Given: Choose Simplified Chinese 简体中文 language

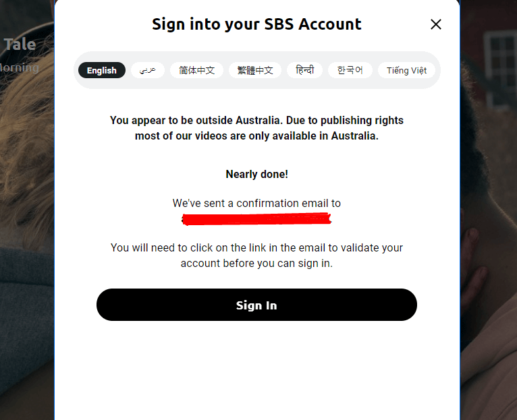Looking at the screenshot, I should 196,70.
